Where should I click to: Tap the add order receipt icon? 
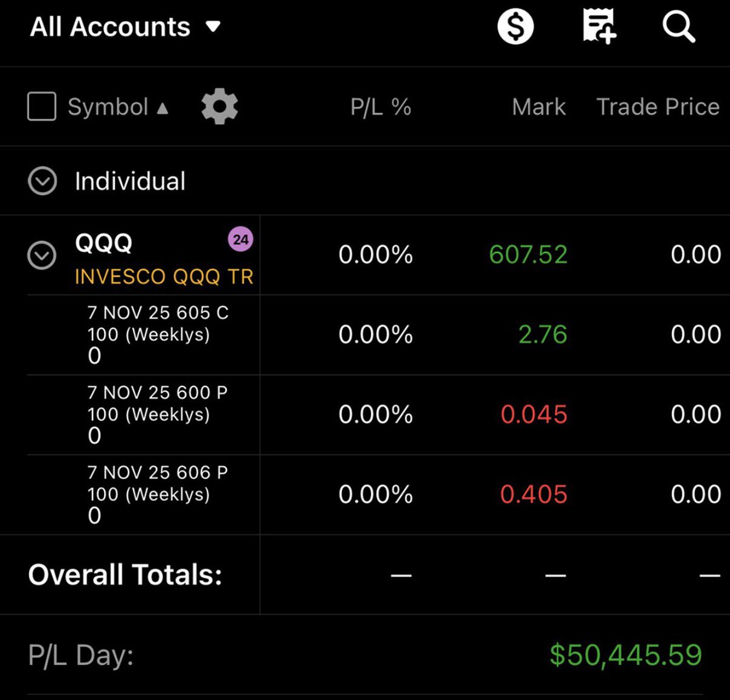pyautogui.click(x=599, y=27)
